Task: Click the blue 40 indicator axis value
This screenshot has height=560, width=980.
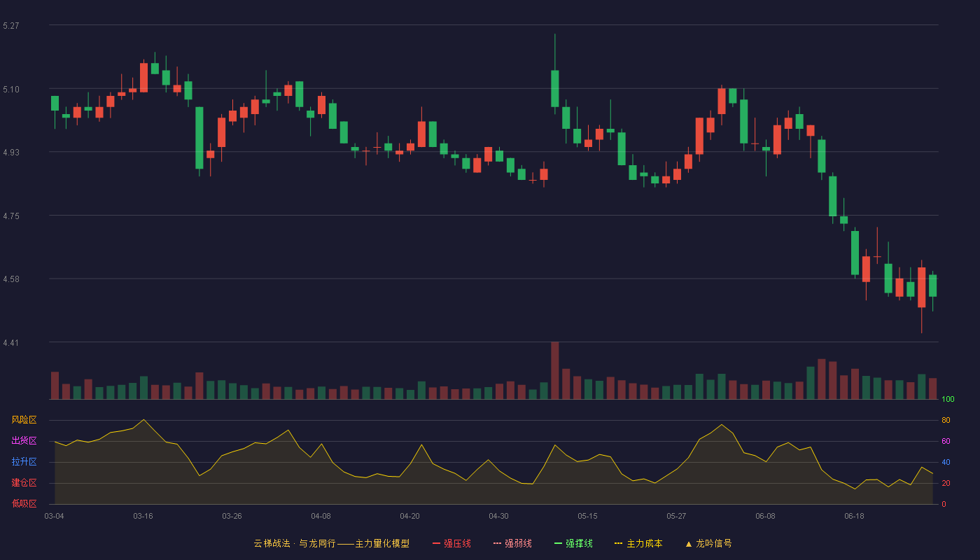Action: 946,463
